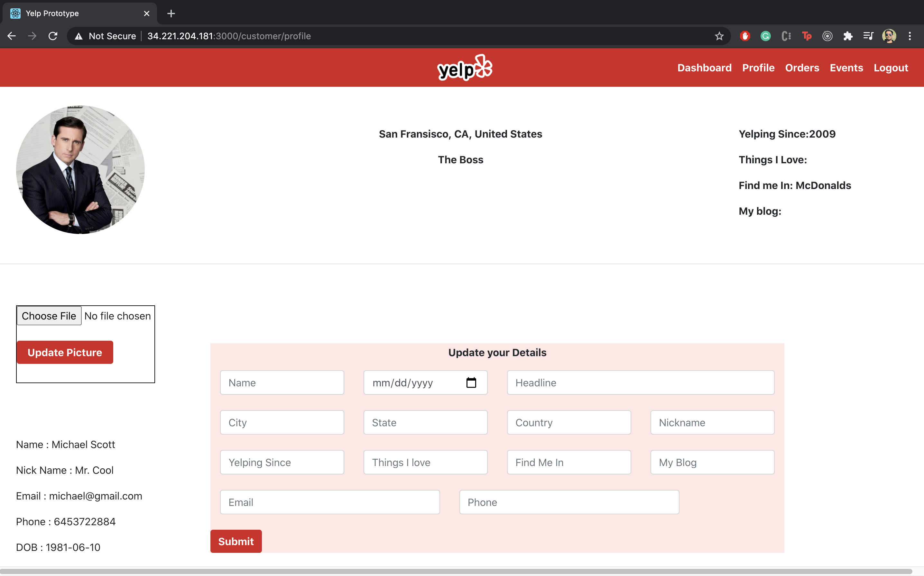Click the Grammarly extension icon
Image resolution: width=924 pixels, height=576 pixels.
coord(765,36)
